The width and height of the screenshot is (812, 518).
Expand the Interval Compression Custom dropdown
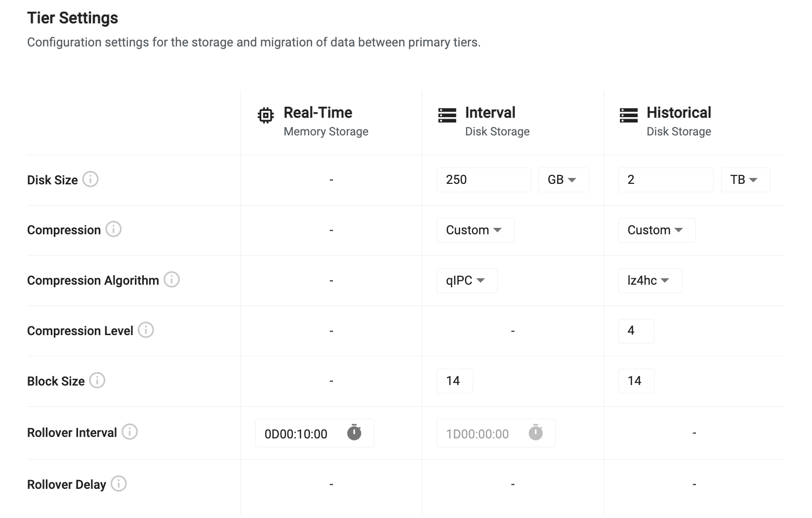point(475,230)
